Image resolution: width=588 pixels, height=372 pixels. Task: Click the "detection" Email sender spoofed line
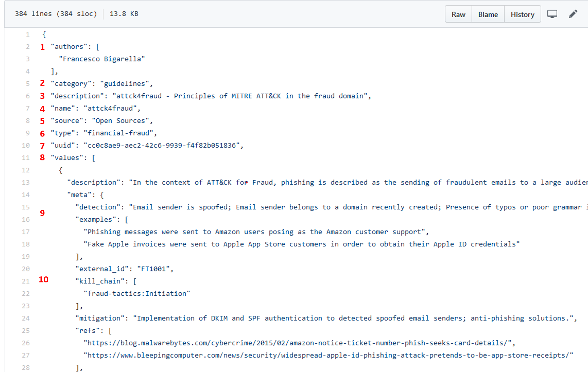tap(332, 207)
